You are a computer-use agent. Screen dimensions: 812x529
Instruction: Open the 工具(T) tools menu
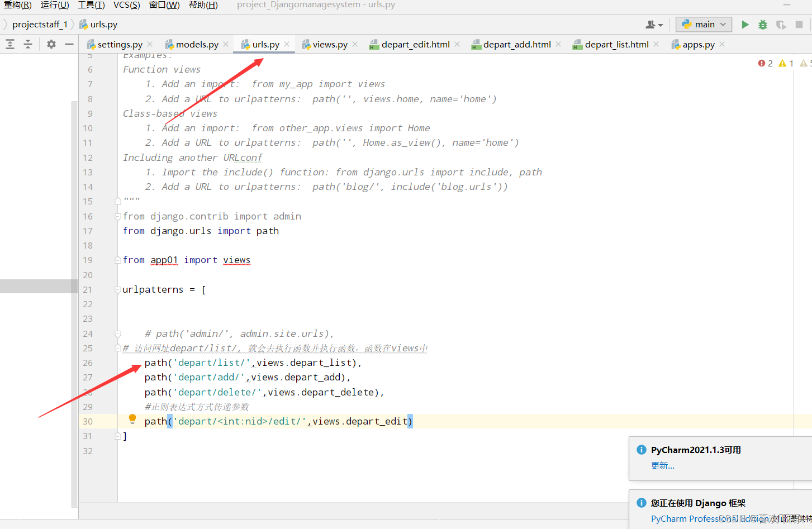pos(91,5)
